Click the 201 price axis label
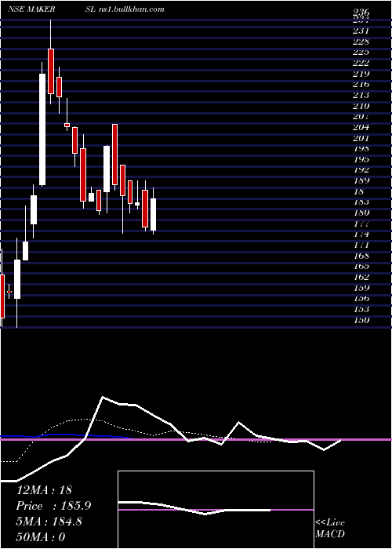Screen dimensions: 392x549 [x=361, y=138]
